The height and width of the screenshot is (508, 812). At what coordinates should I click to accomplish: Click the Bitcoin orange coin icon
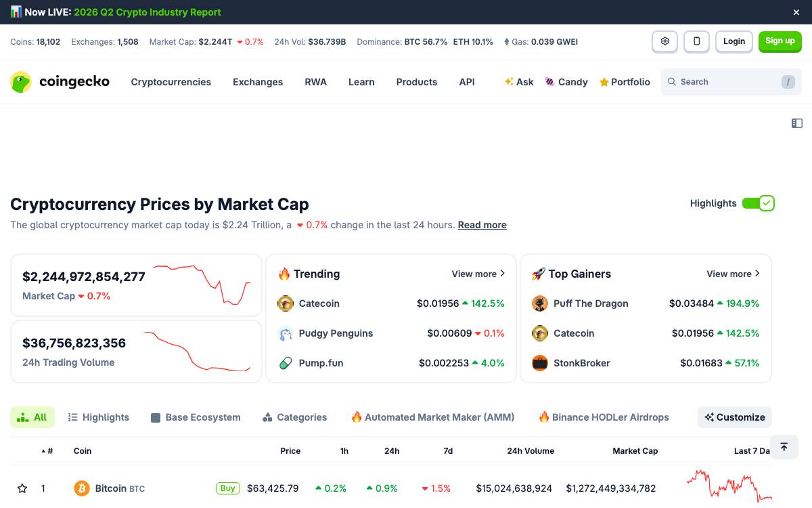coord(82,488)
